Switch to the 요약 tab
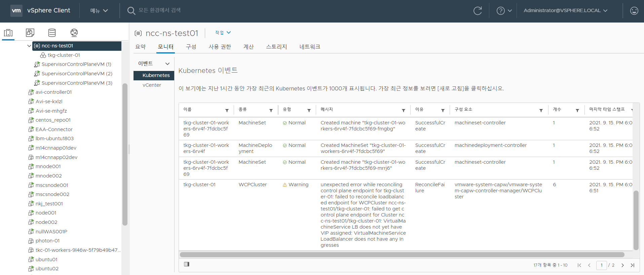 pos(141,47)
